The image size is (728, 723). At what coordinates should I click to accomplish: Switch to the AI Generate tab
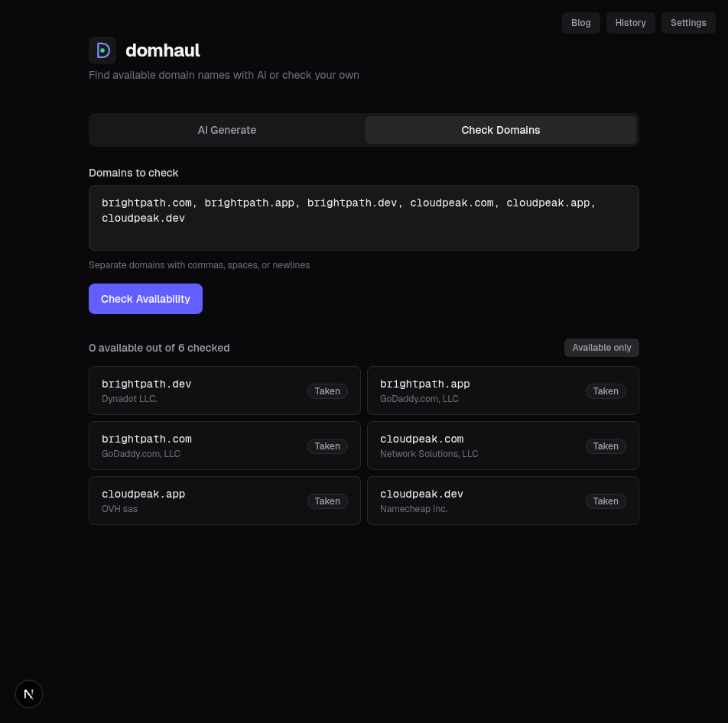[x=226, y=130]
